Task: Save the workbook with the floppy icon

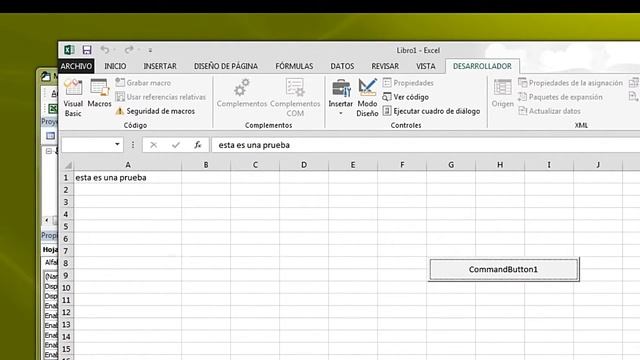Action: point(87,50)
